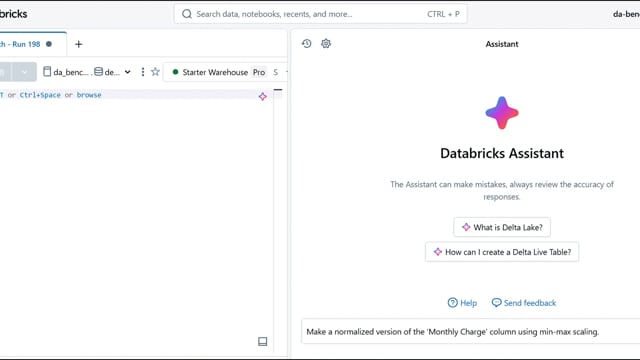Click the search data and notebooks field

point(320,14)
